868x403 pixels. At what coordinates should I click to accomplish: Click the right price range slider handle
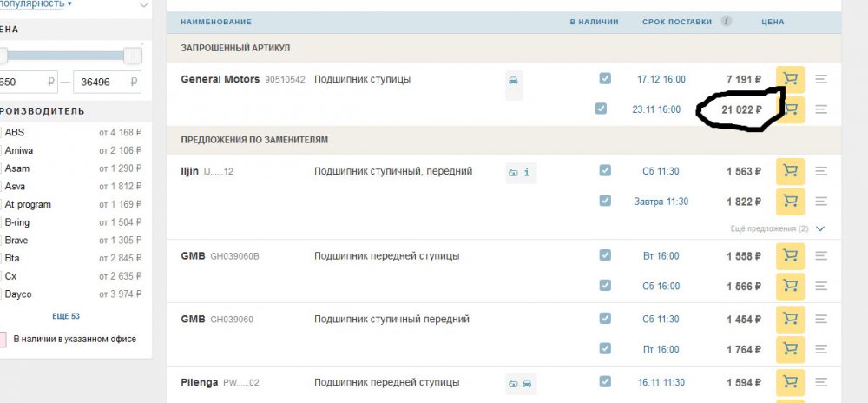(x=133, y=55)
